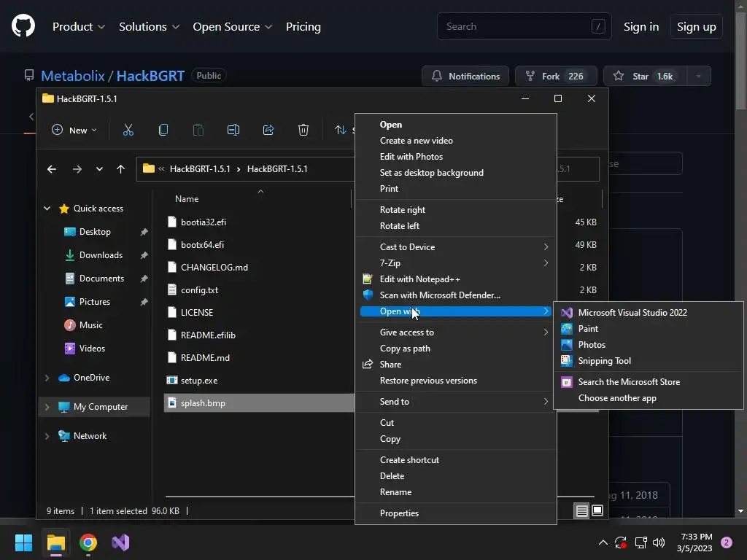Expand Give access to submenu

(456, 332)
